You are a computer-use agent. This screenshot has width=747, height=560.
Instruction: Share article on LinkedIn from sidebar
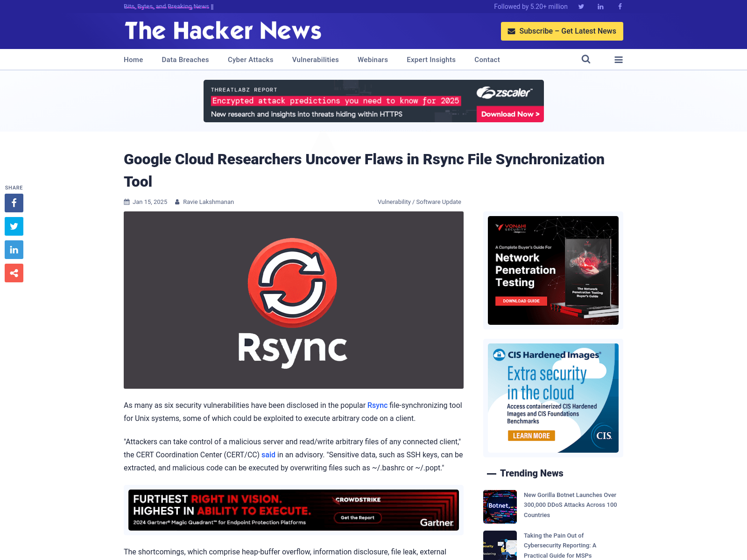14,250
